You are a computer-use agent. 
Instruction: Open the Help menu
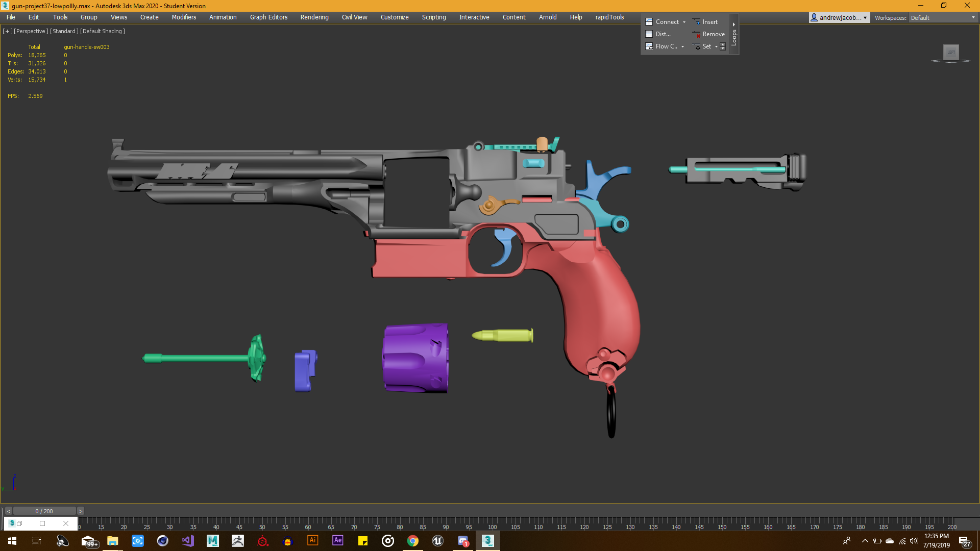(x=576, y=17)
